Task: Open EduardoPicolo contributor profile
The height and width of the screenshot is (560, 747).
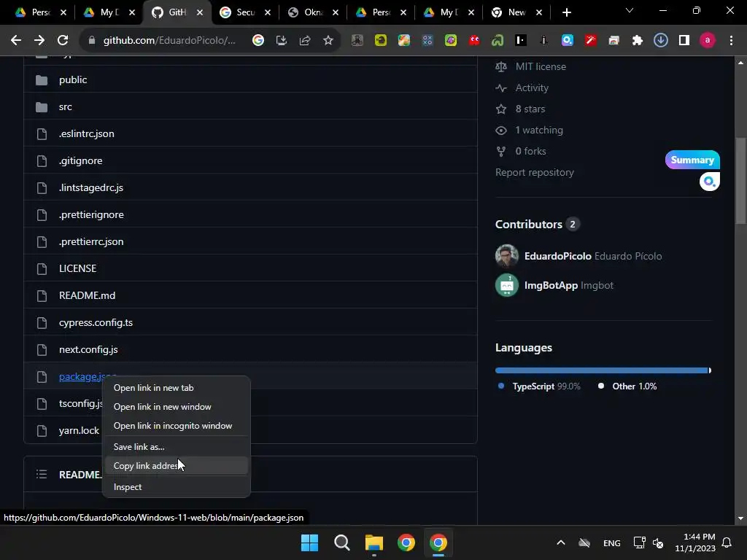Action: coord(558,256)
